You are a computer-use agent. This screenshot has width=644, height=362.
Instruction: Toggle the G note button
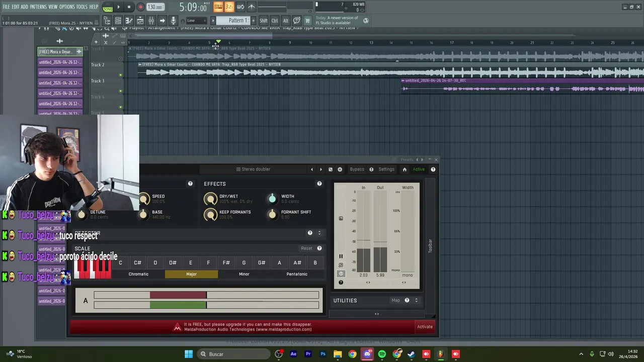click(244, 263)
